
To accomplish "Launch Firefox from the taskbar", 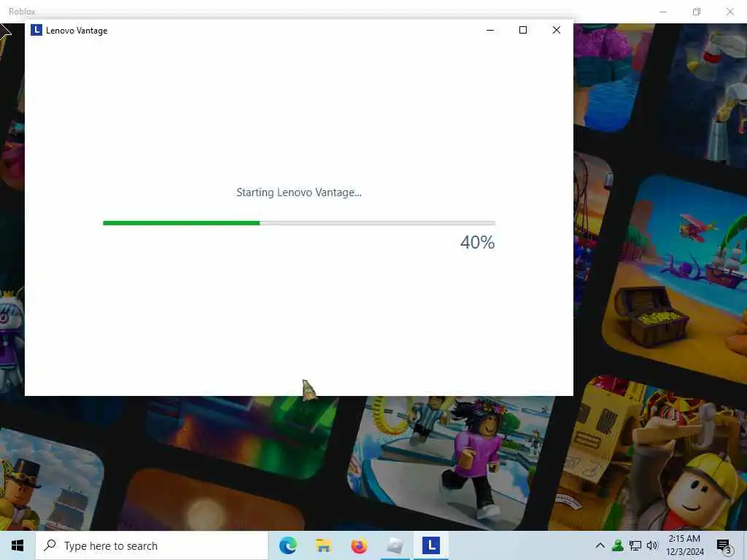I will (359, 545).
